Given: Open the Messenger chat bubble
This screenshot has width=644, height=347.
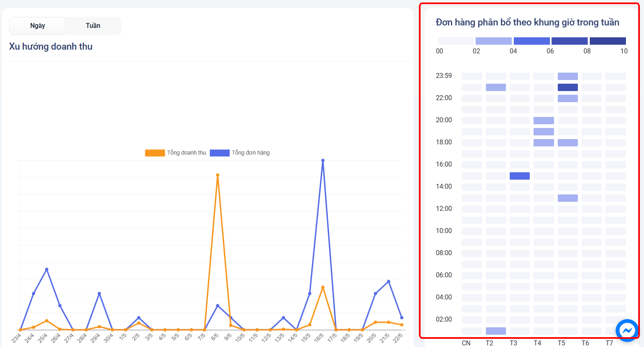Looking at the screenshot, I should 627,330.
